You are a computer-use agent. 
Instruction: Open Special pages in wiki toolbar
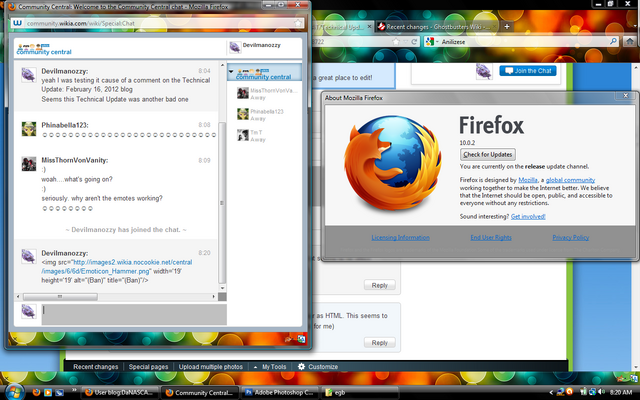[x=148, y=367]
